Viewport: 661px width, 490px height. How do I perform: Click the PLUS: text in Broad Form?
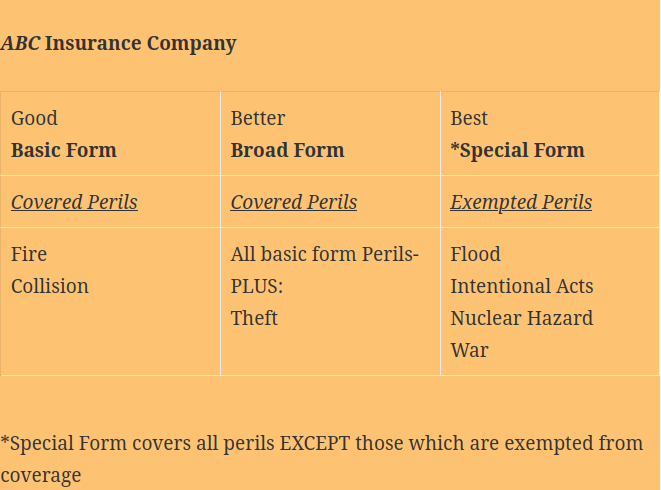click(x=257, y=286)
